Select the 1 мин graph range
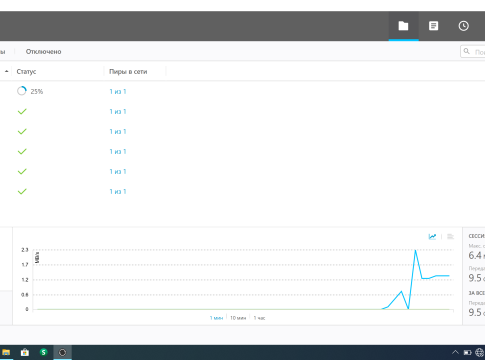 pos(216,318)
